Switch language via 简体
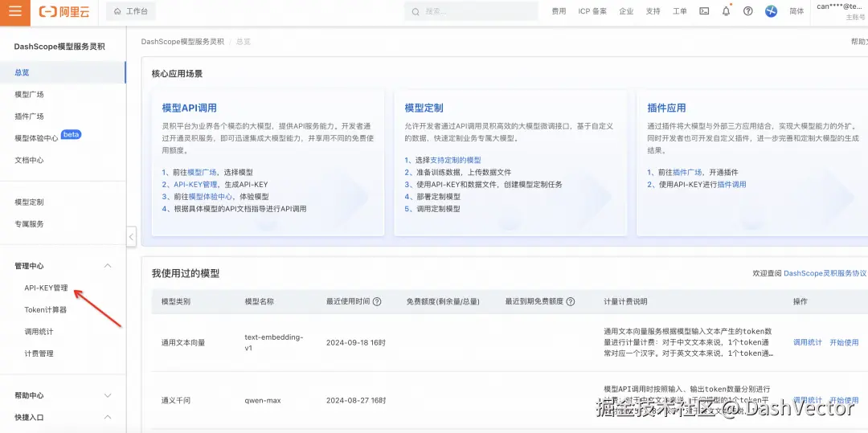 796,11
